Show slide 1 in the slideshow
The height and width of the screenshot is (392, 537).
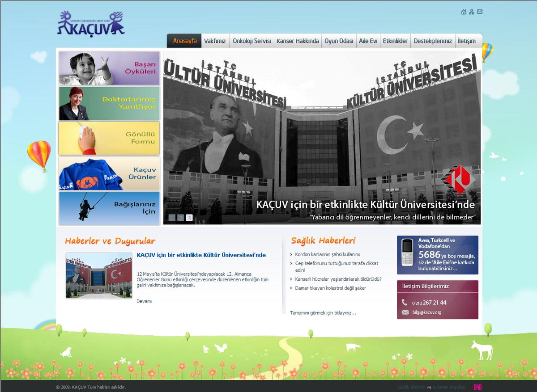172,218
